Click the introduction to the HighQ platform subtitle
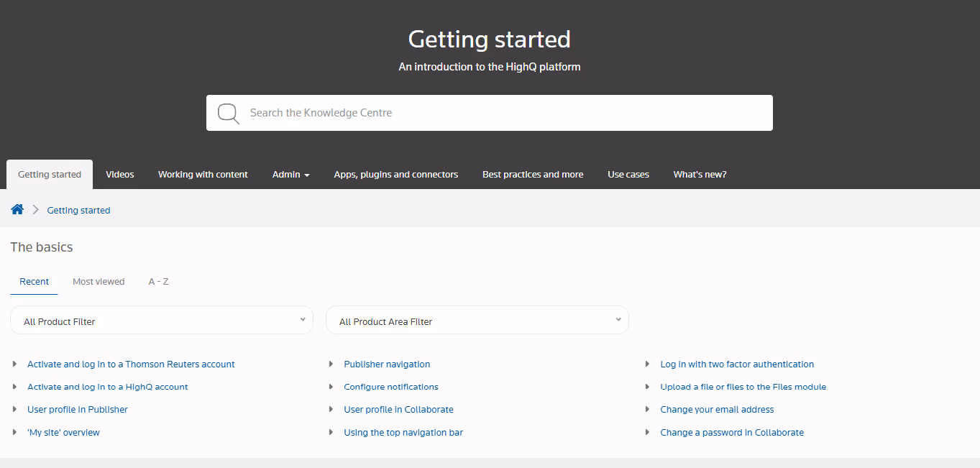Screen dimensions: 980x468 (490, 67)
